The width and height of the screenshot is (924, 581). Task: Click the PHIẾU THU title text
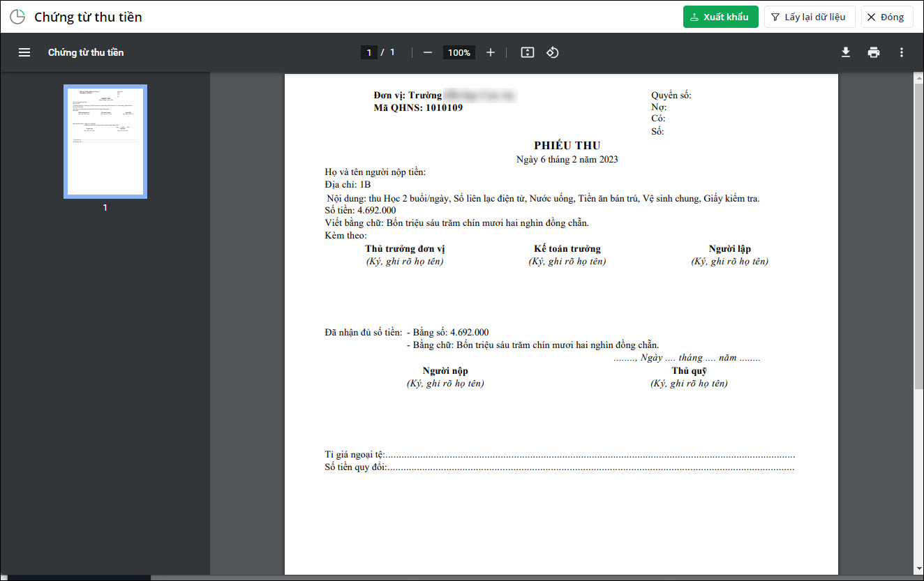tap(567, 145)
